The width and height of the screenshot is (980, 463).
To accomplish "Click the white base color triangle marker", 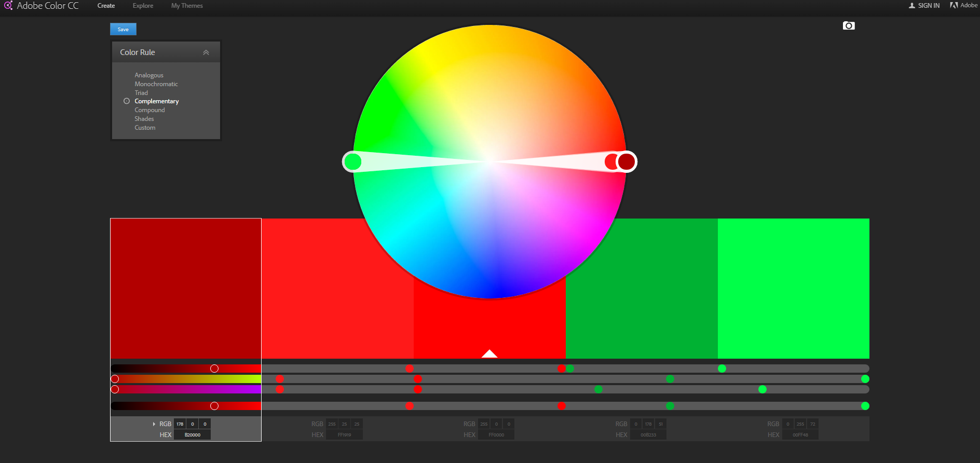I will tap(489, 354).
